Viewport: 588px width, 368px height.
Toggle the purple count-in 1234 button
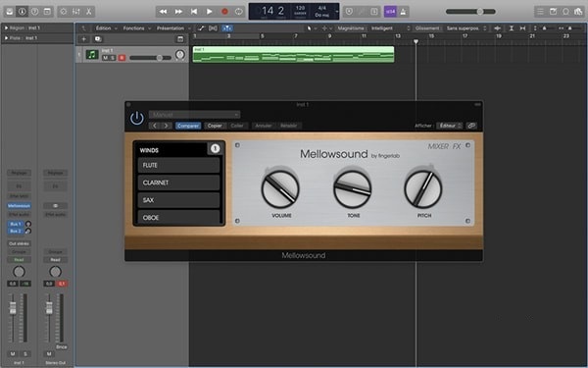390,12
